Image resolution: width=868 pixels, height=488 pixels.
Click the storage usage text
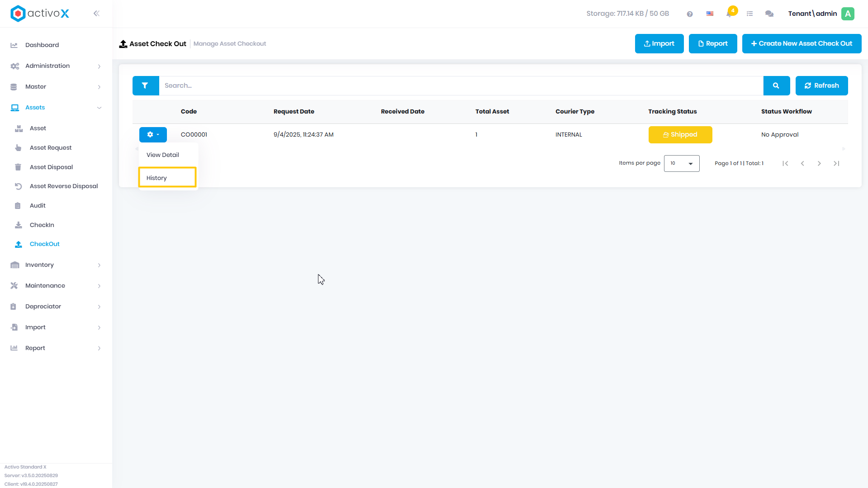click(x=628, y=14)
